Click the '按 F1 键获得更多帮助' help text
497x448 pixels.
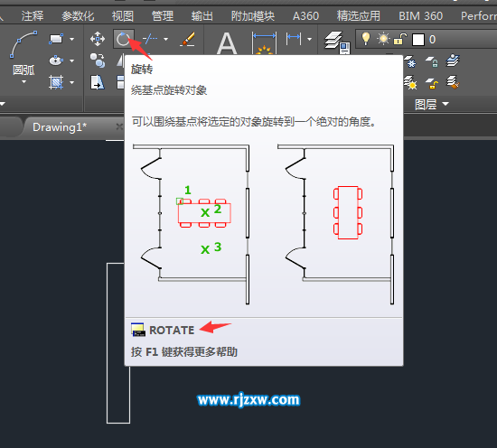(x=184, y=351)
